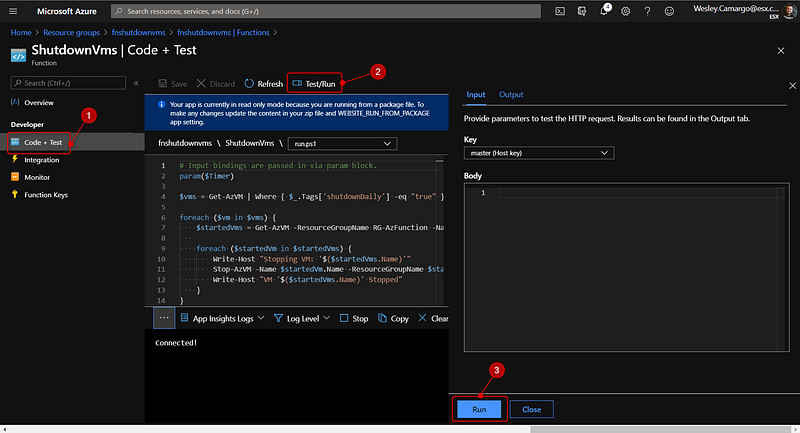Click inside the Body editor field
This screenshot has height=433, width=800.
click(x=640, y=193)
